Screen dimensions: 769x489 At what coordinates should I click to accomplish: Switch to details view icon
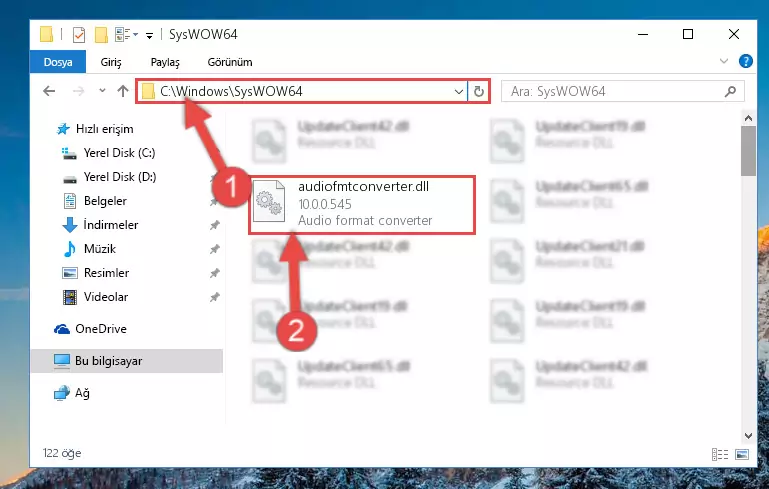coord(719,454)
